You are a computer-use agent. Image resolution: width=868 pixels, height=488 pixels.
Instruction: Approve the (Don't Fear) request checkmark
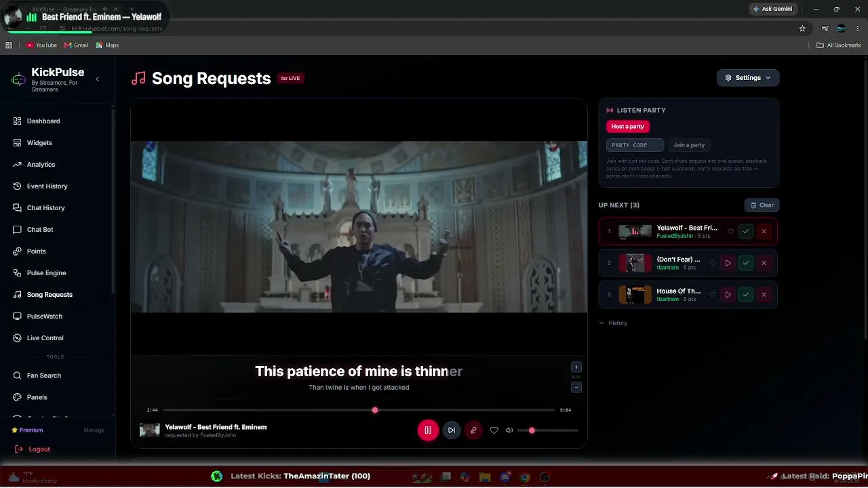[x=746, y=263]
